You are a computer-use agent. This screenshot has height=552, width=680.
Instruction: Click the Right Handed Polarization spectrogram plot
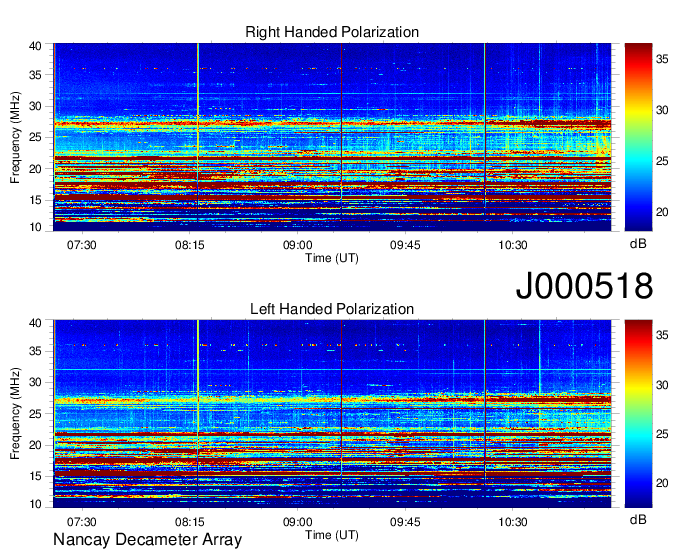(x=332, y=137)
